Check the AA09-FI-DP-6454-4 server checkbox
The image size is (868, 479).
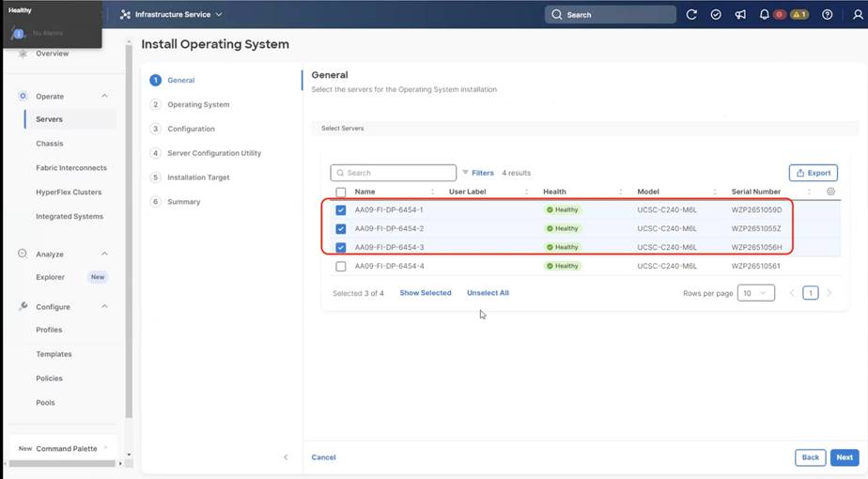click(x=341, y=267)
